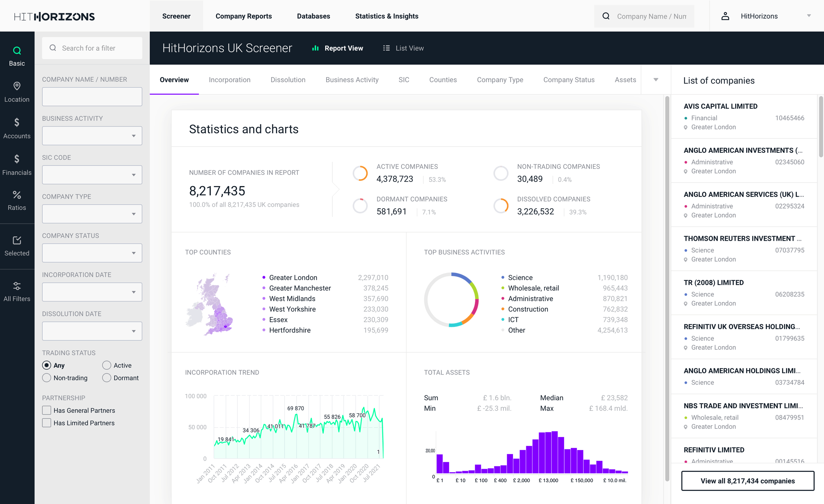Switch to the Incorporation tab

click(230, 80)
